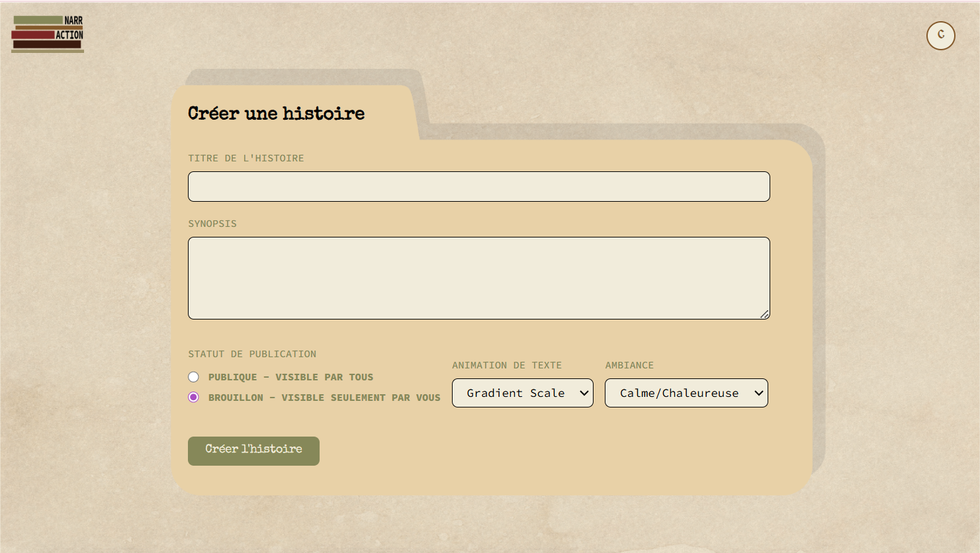Click the "Titre de l'histoire" field label
Screen dimensions: 980x553
(246, 158)
